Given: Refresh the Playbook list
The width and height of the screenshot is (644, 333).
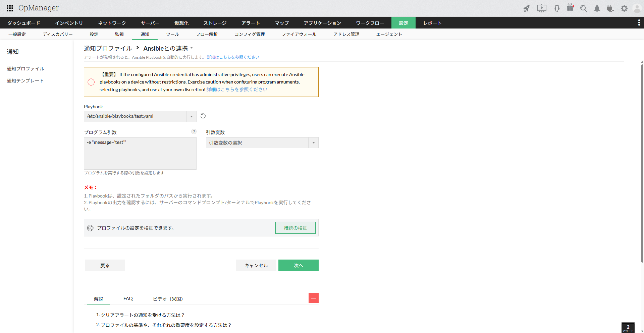Looking at the screenshot, I should pyautogui.click(x=203, y=116).
